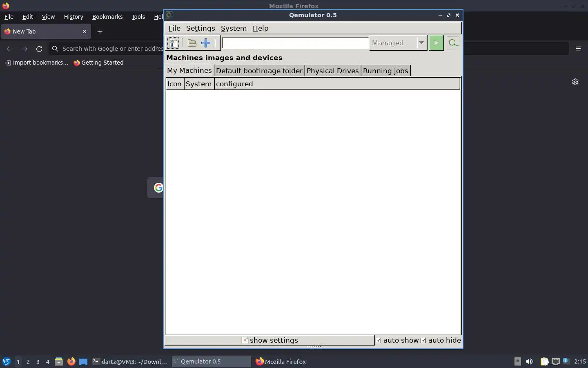This screenshot has height=368, width=588.
Task: Switch to workspace 4
Action: pos(48,361)
